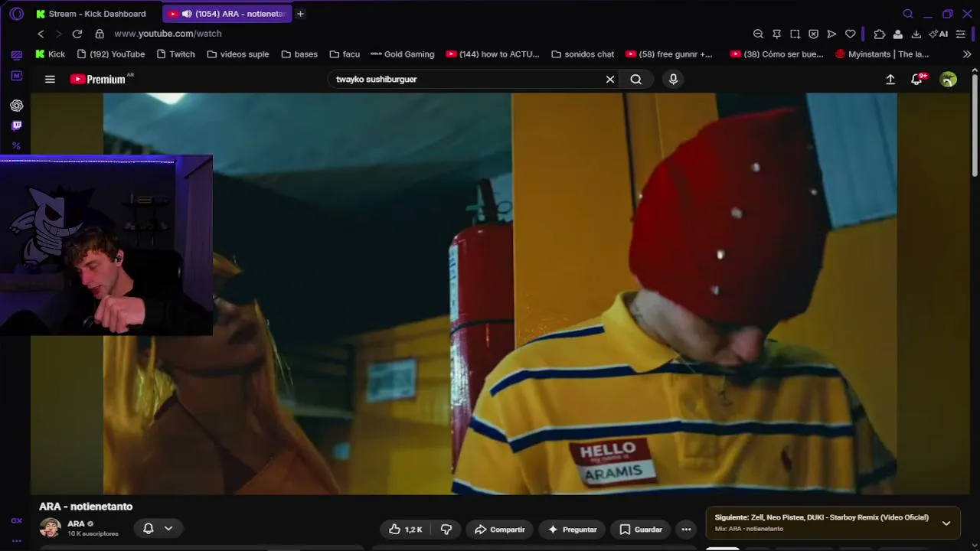Take a snapshot with the capture icon
This screenshot has height=551, width=980.
pos(795,34)
